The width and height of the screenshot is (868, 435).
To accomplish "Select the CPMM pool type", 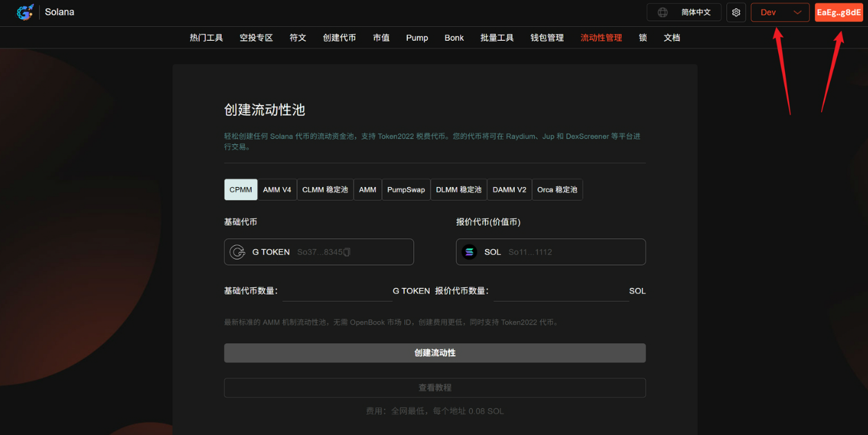I will click(240, 189).
